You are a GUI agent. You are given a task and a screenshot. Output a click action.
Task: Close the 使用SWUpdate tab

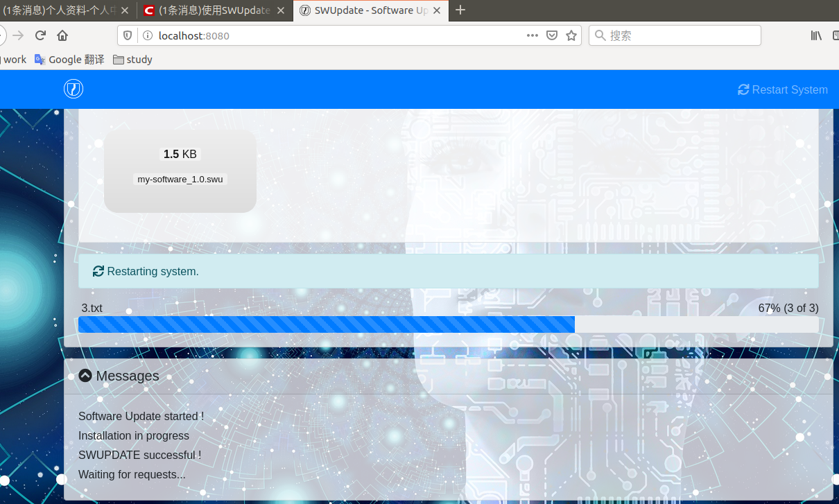point(282,10)
